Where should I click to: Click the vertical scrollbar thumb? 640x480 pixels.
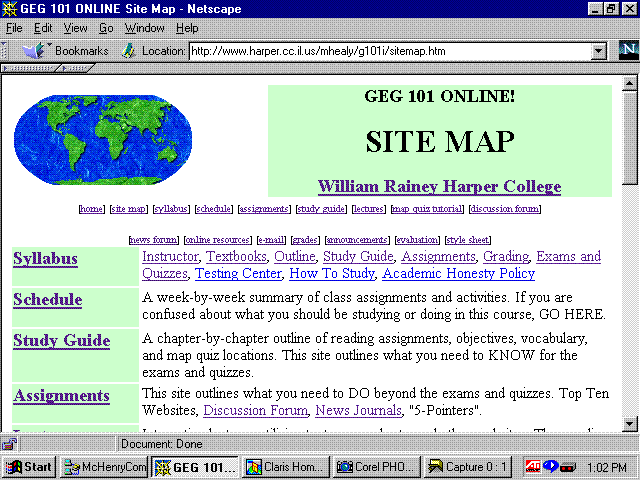pyautogui.click(x=629, y=138)
